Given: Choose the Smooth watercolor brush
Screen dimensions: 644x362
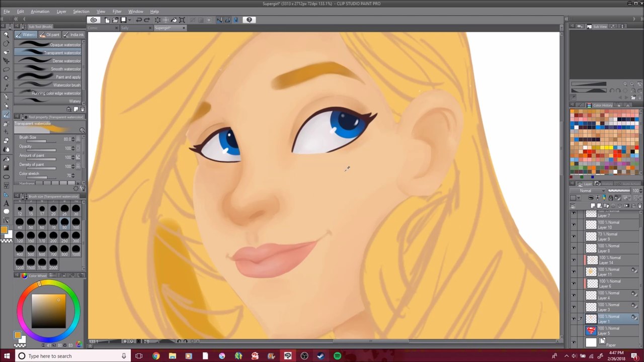Looking at the screenshot, I should coord(48,69).
